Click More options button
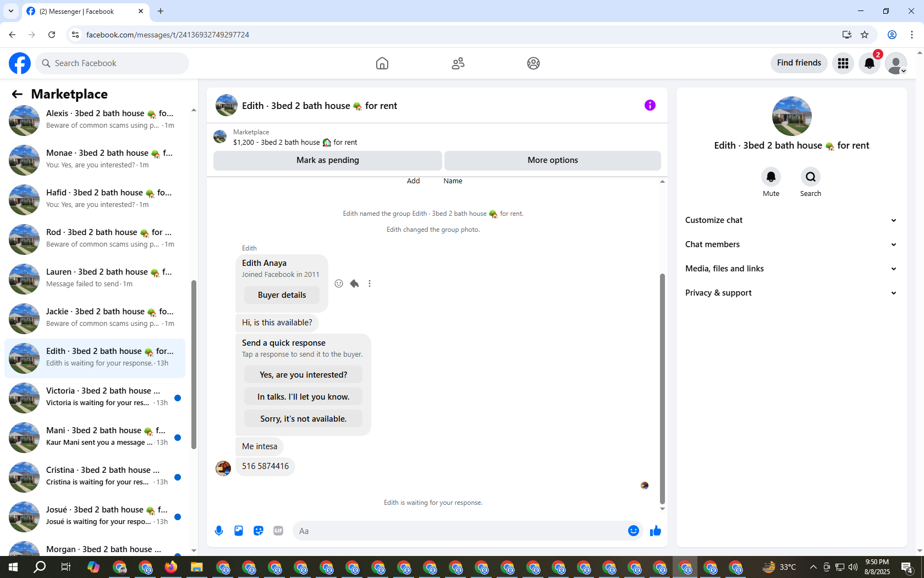Image resolution: width=924 pixels, height=578 pixels. [553, 160]
